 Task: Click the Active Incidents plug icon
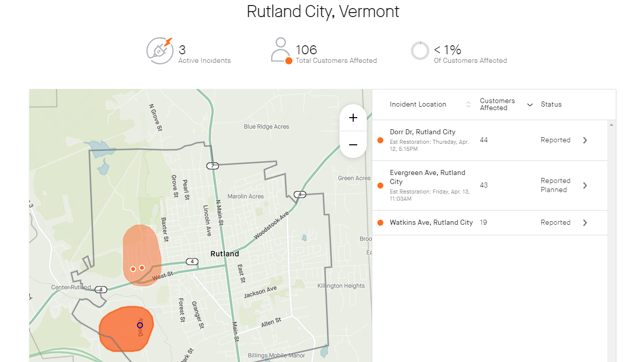click(160, 50)
